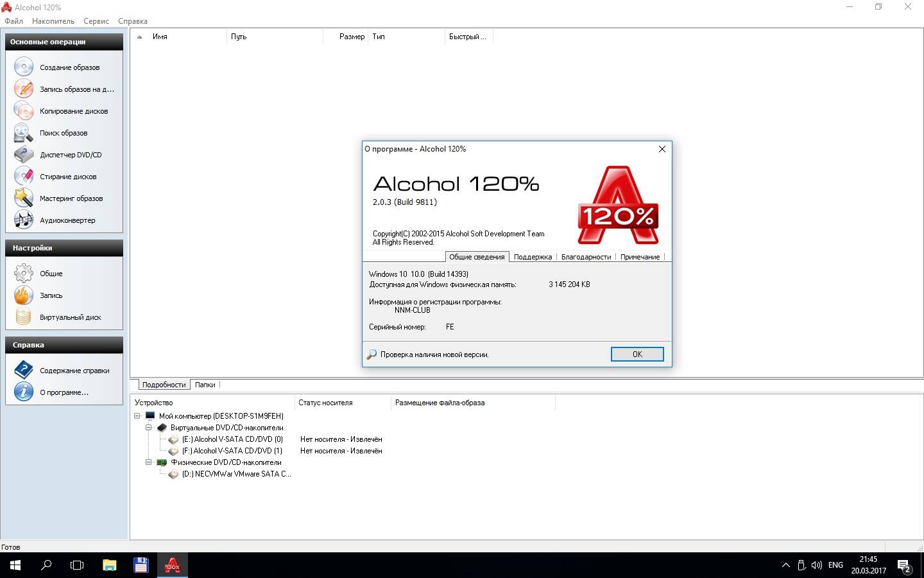The image size is (924, 578).
Task: Click the Размещение файла-образа column header
Action: pyautogui.click(x=473, y=403)
